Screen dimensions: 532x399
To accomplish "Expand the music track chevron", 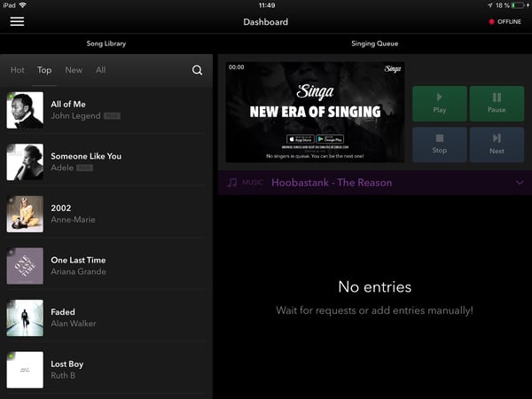I will (x=520, y=183).
